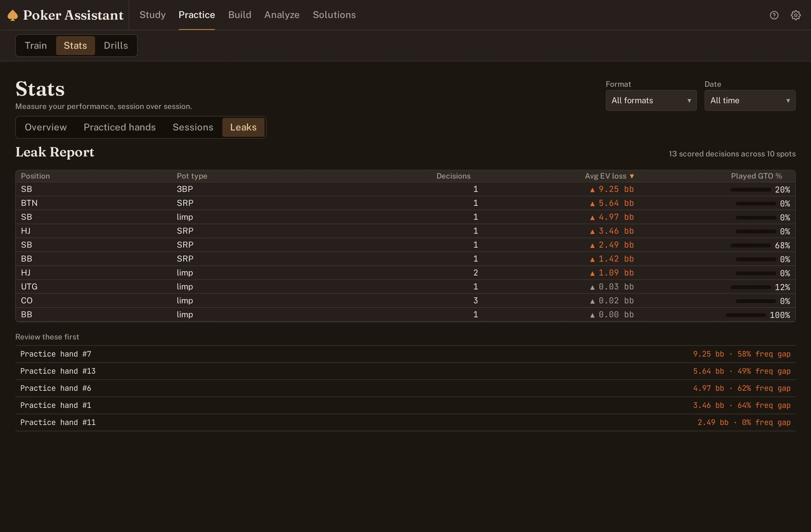Click the 62% freq gap text
Viewport: 811px width, 532px height.
tap(763, 388)
